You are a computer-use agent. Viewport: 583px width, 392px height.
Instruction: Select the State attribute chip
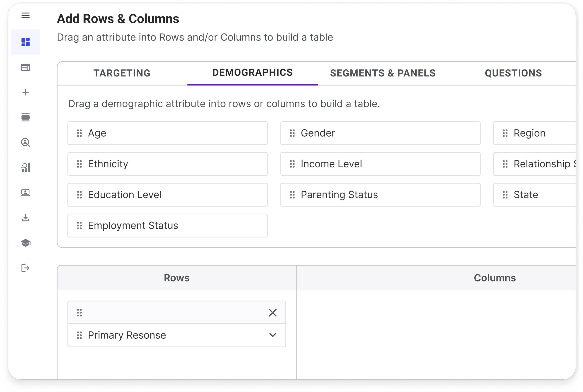pos(535,195)
